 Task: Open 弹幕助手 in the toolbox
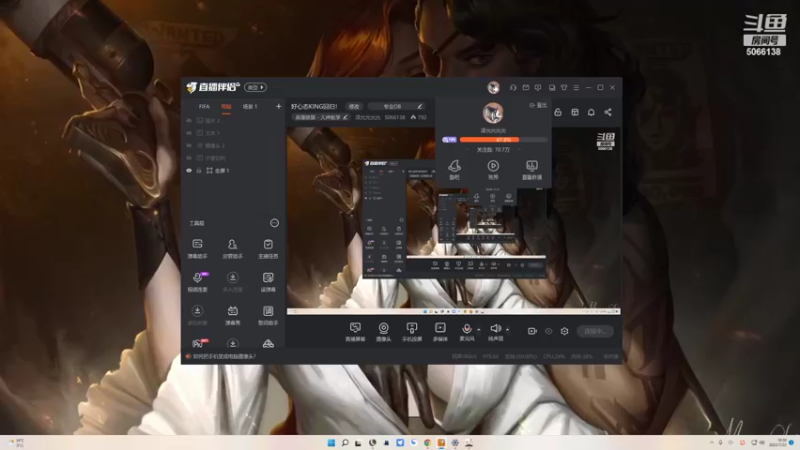point(197,248)
